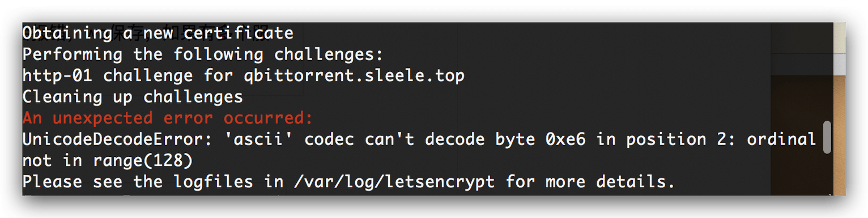Click the red 'An unexpected error occurred:' line
The image size is (868, 218).
pyautogui.click(x=168, y=118)
